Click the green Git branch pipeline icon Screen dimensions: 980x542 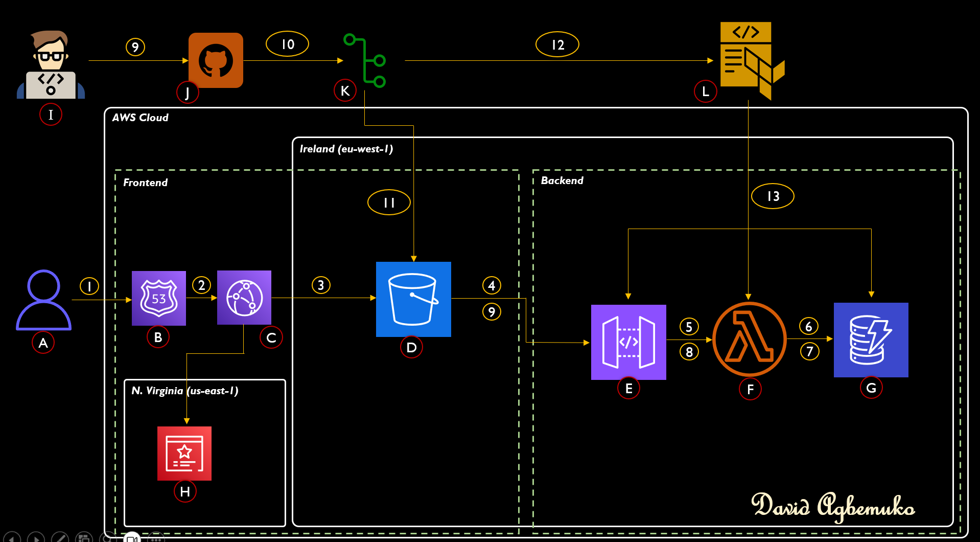366,61
